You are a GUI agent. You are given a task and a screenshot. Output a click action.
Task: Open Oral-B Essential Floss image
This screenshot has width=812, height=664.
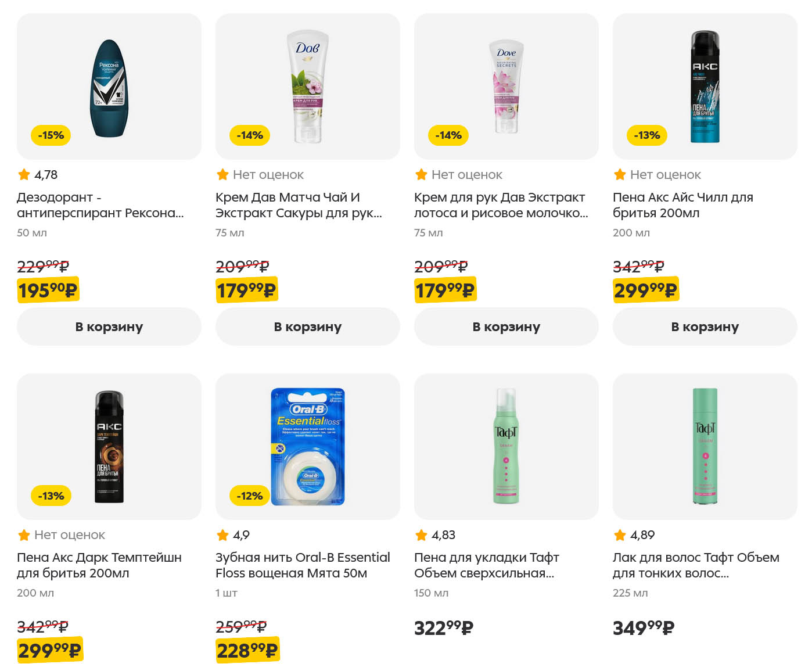(x=307, y=446)
